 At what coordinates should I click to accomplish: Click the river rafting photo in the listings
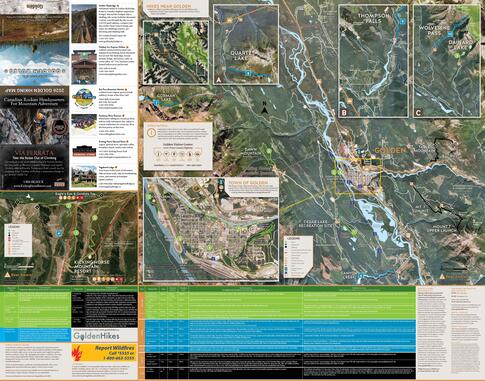pos(84,124)
